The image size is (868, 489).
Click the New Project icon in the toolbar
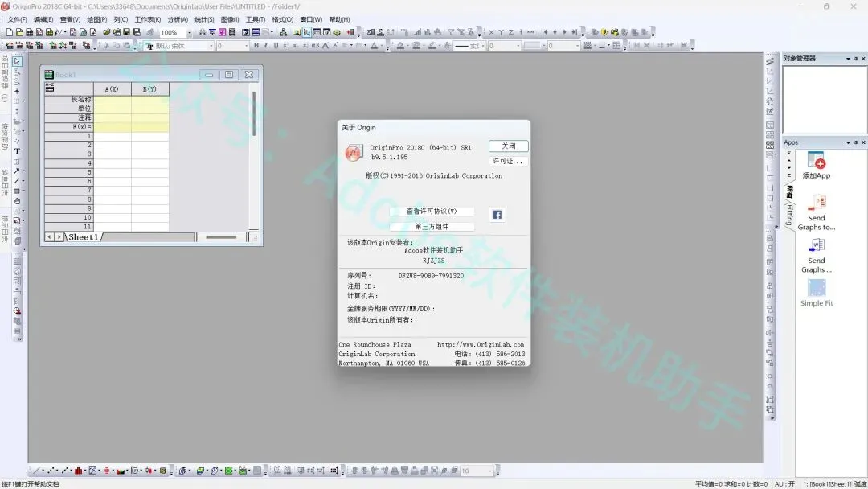(10, 33)
